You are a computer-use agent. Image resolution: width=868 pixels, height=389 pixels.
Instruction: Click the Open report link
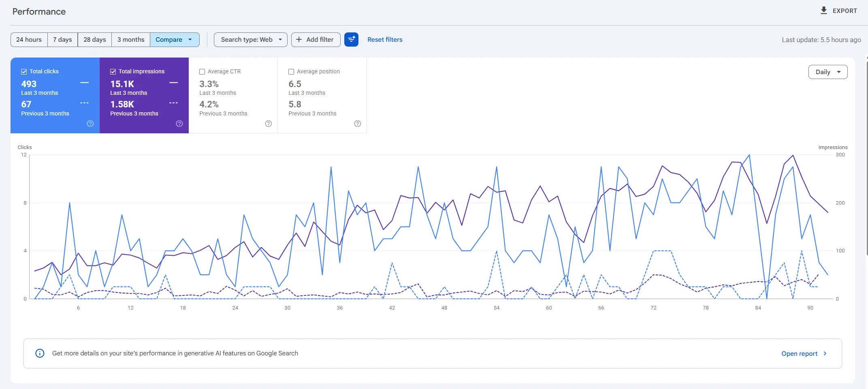tap(799, 353)
